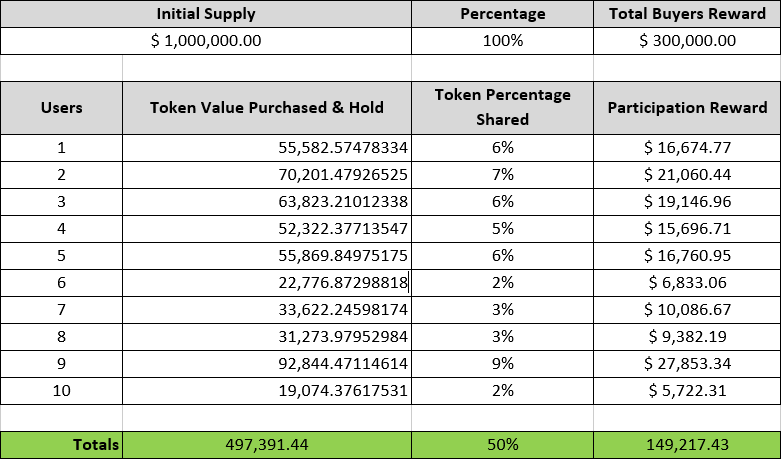
Task: Click the $ 27,853.34 participation reward cell
Action: (x=687, y=364)
